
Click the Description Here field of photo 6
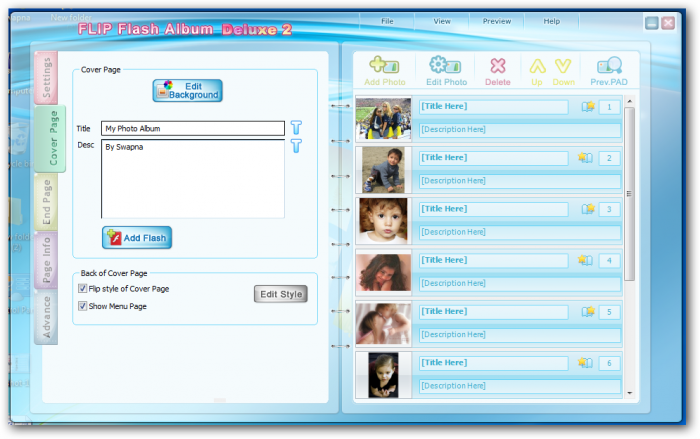(x=520, y=386)
